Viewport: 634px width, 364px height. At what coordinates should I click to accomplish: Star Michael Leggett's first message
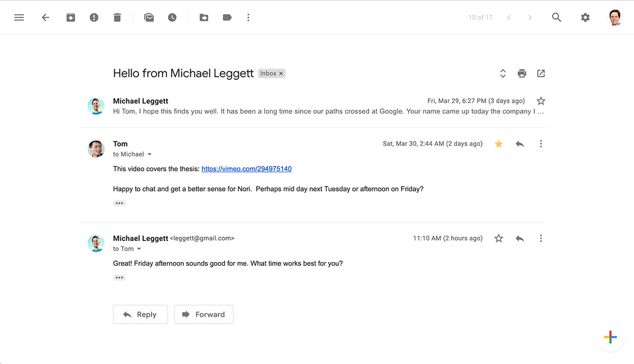(540, 100)
